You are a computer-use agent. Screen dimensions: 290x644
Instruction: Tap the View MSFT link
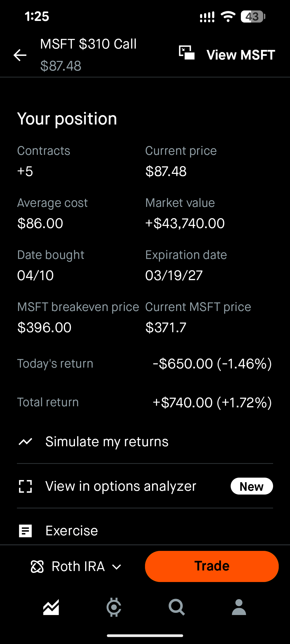click(241, 55)
